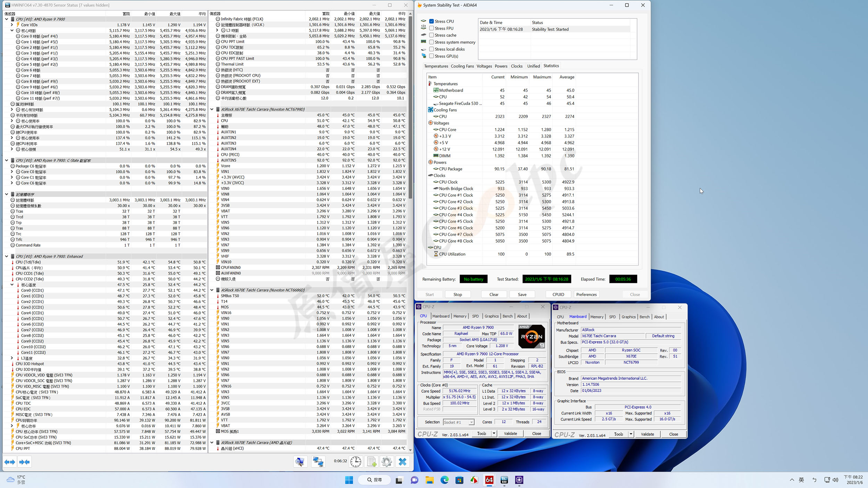The width and height of the screenshot is (868, 488).
Task: Collapse Nuvoton NCT6686D sensor group
Action: point(212,290)
